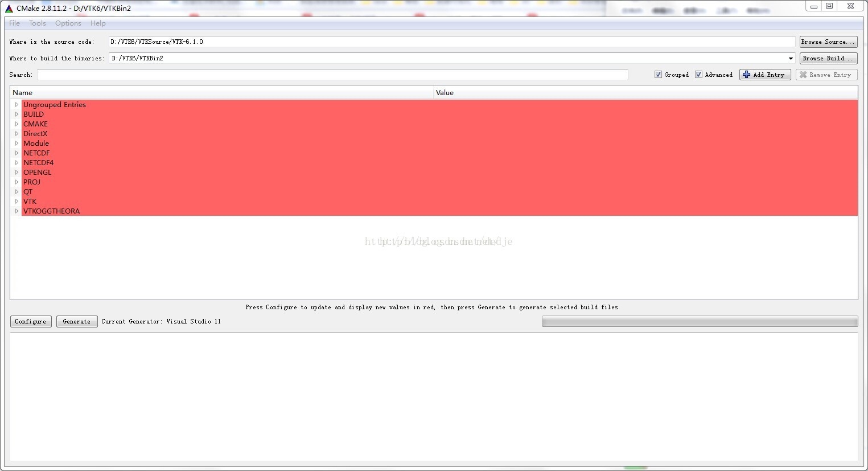Run Configure

(x=31, y=322)
